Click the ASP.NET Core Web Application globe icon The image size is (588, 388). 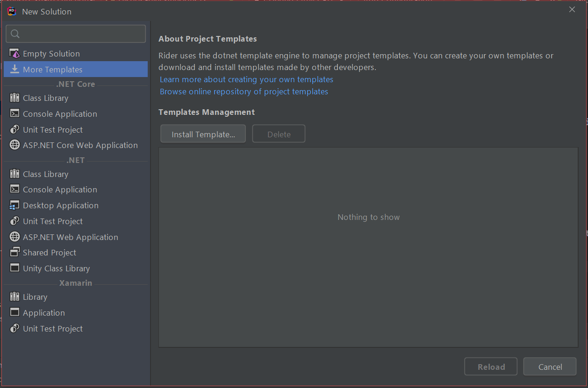point(14,145)
